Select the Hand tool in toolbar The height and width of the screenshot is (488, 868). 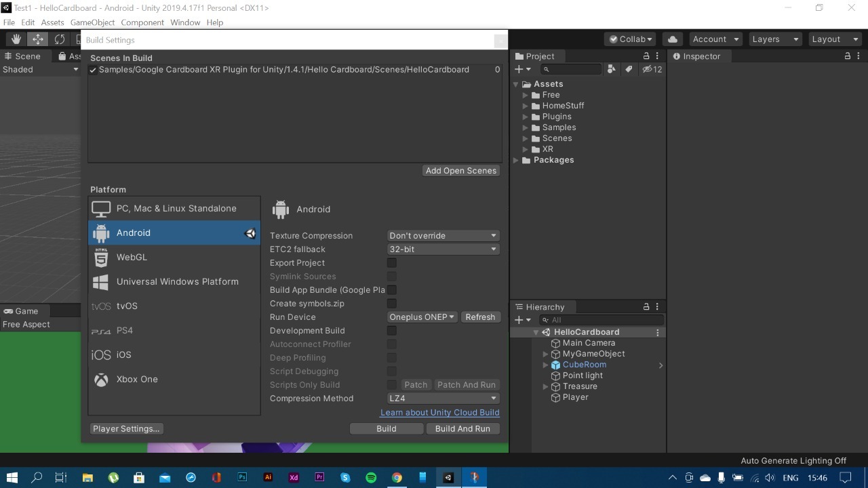click(x=16, y=39)
